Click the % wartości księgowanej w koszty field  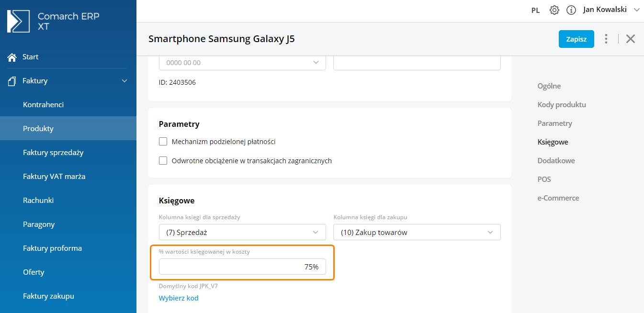(242, 267)
